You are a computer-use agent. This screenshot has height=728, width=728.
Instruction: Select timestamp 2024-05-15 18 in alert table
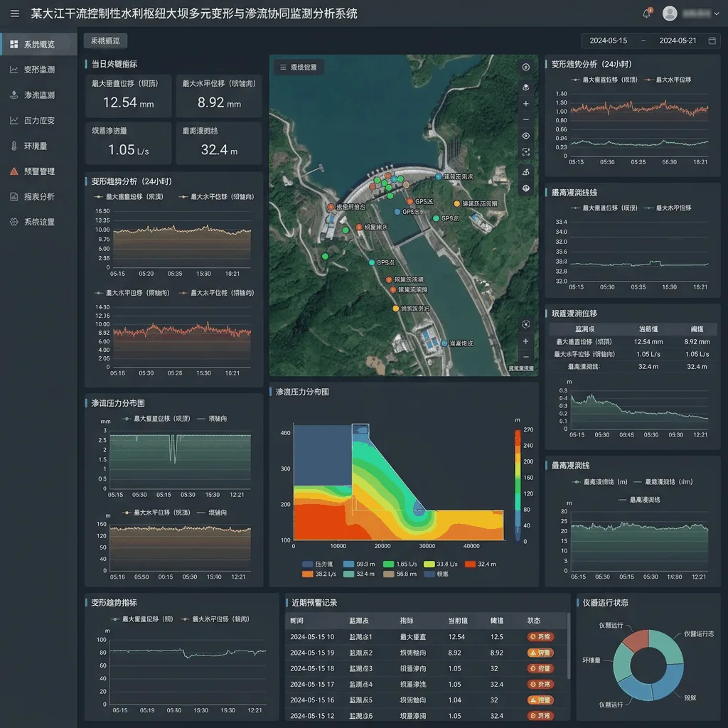coord(312,668)
